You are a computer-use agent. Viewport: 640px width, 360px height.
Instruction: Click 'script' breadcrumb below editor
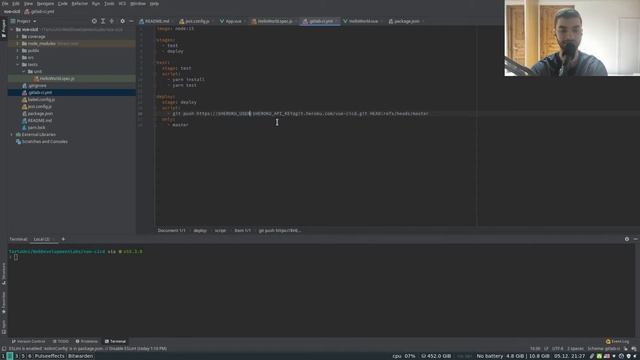pos(220,231)
